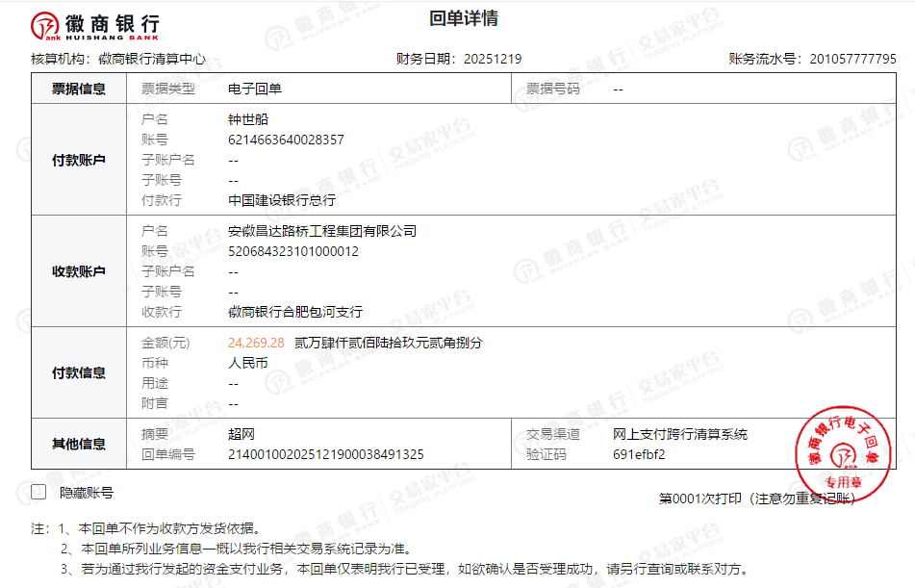The height and width of the screenshot is (588, 915).
Task: Click the payer name 钟世船
Action: point(248,119)
